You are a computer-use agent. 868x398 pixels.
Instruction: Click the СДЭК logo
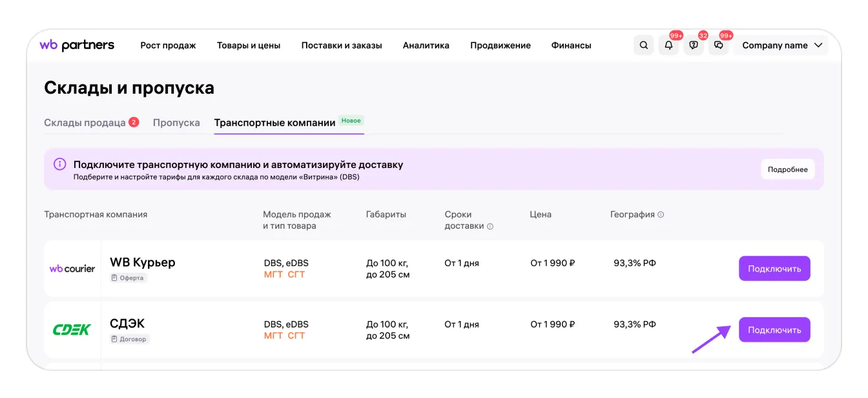pos(72,330)
